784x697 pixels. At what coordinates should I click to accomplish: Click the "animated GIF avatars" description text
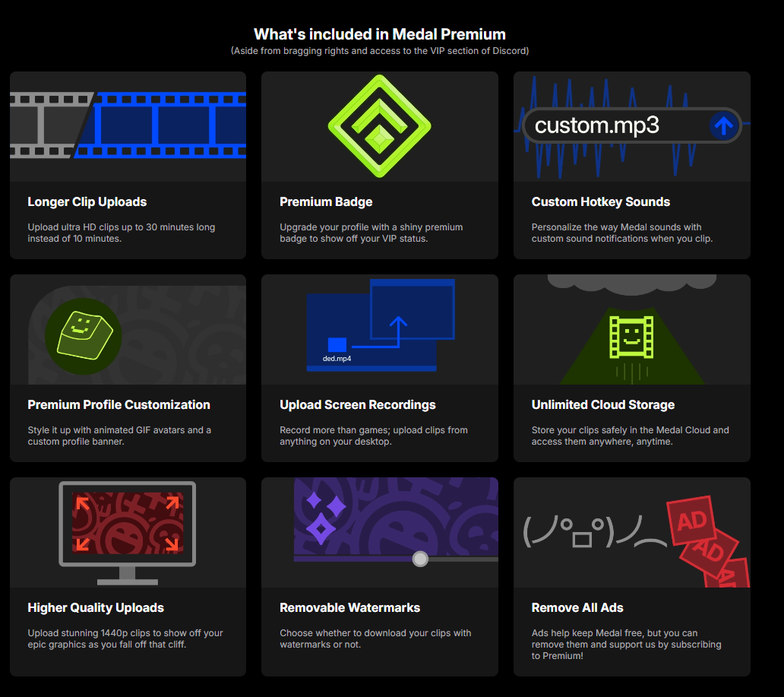[x=119, y=436]
